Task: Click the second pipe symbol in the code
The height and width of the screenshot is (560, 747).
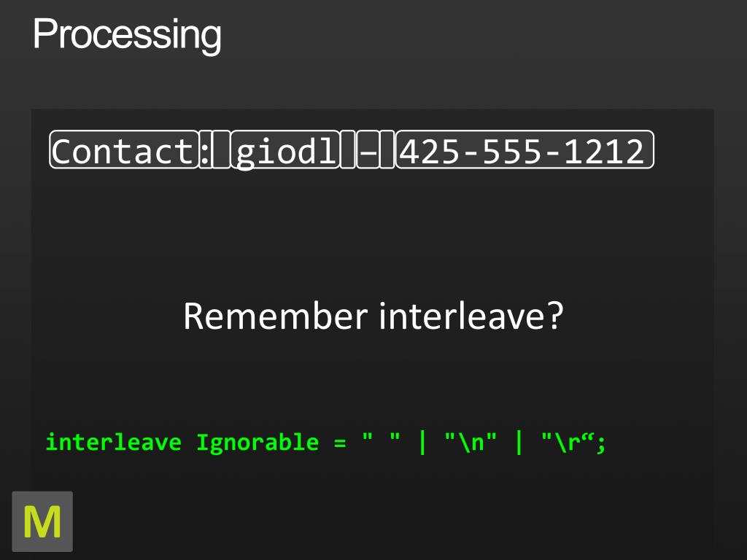Action: [519, 443]
